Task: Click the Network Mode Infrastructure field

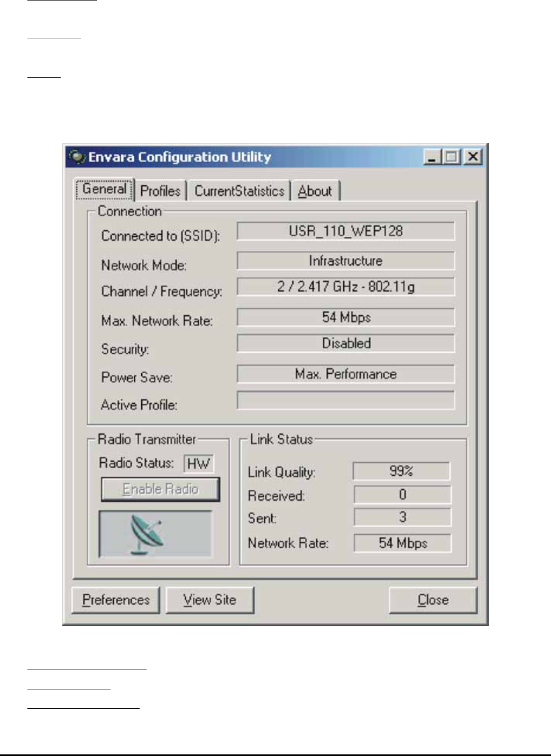Action: (346, 261)
